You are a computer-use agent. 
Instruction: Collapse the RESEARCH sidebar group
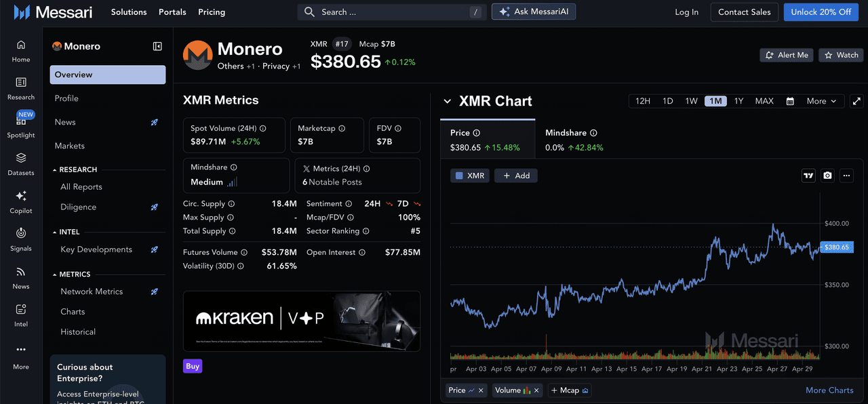54,170
